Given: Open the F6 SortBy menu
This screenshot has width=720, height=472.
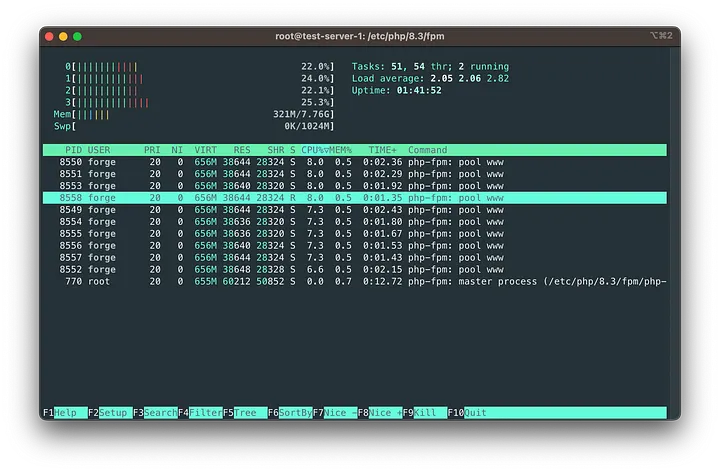Looking at the screenshot, I should (290, 412).
